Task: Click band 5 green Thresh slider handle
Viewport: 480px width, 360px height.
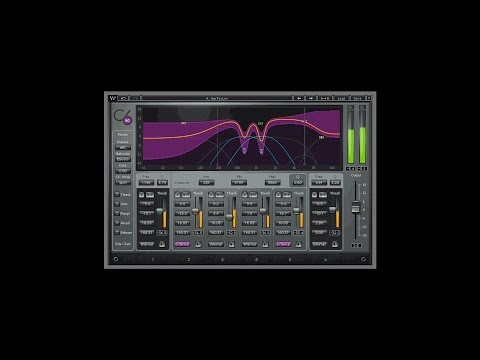Action: point(296,210)
